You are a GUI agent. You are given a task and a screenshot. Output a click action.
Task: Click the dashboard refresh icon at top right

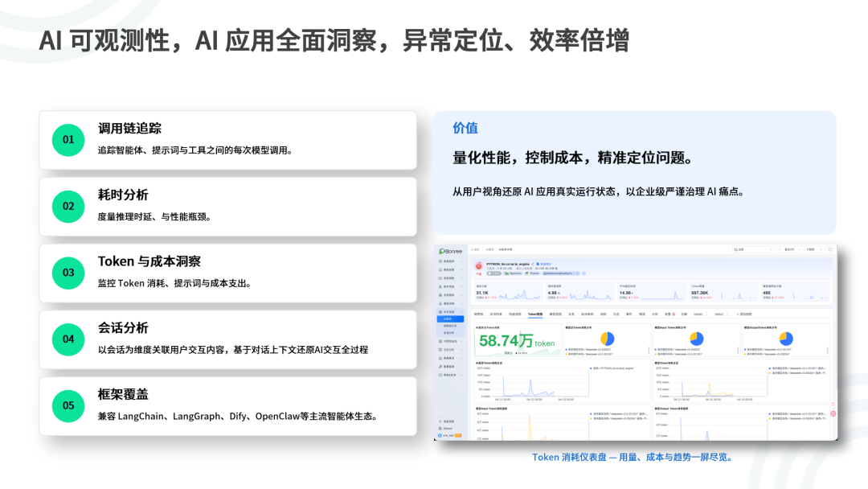829,249
